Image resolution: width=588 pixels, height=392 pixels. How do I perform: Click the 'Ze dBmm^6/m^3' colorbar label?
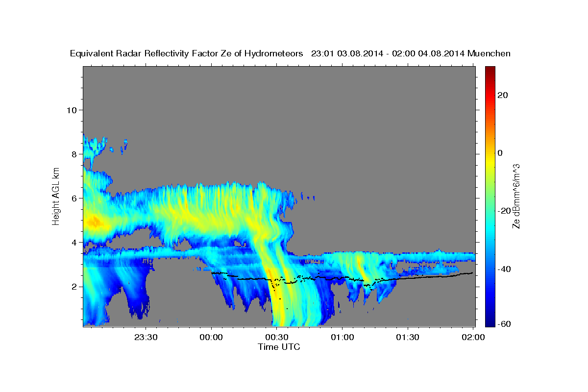[x=516, y=196]
